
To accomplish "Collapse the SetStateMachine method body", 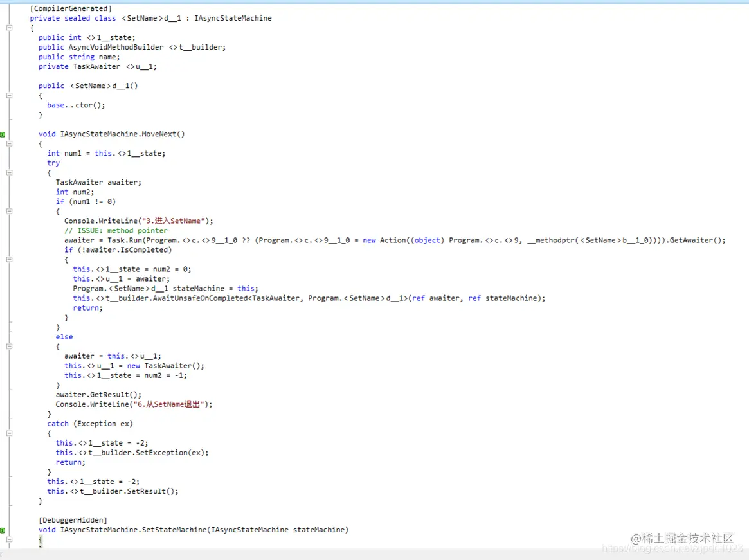I will click(9, 539).
